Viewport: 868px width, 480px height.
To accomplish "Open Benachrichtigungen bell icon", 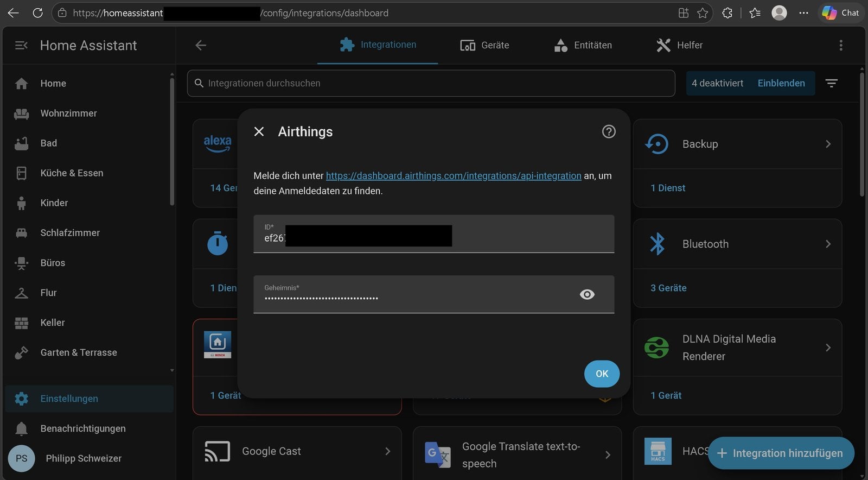I will point(21,428).
